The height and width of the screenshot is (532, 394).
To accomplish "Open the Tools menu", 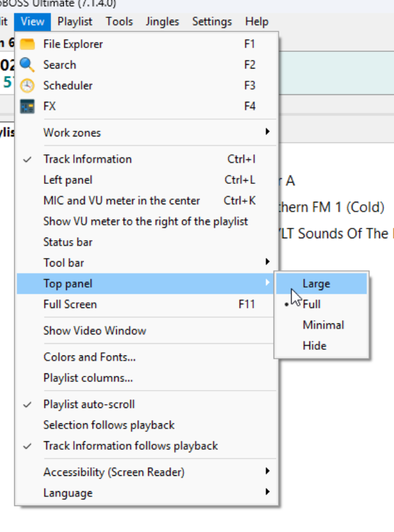I will click(x=119, y=22).
